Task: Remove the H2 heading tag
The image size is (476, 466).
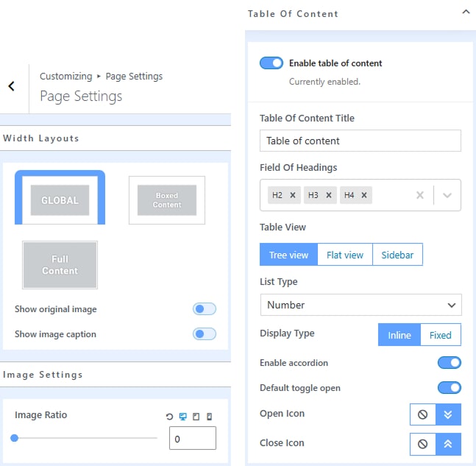Action: [293, 195]
